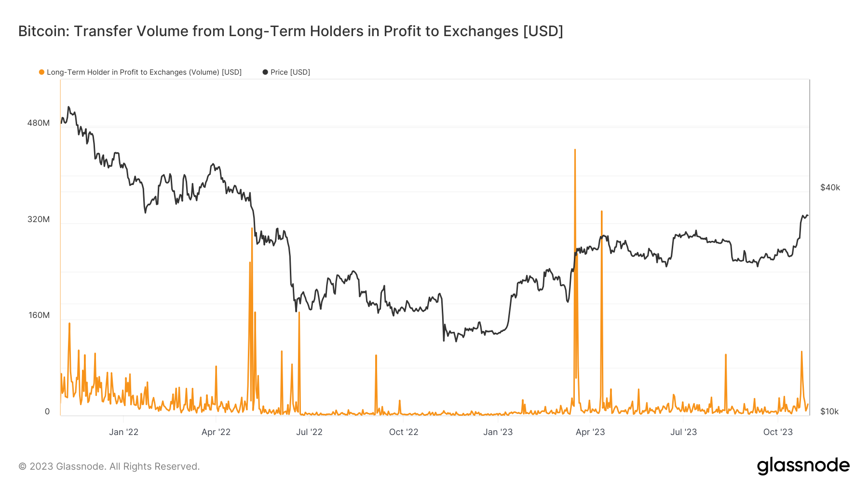Click the 480M left axis label
Image resolution: width=868 pixels, height=488 pixels.
[39, 123]
